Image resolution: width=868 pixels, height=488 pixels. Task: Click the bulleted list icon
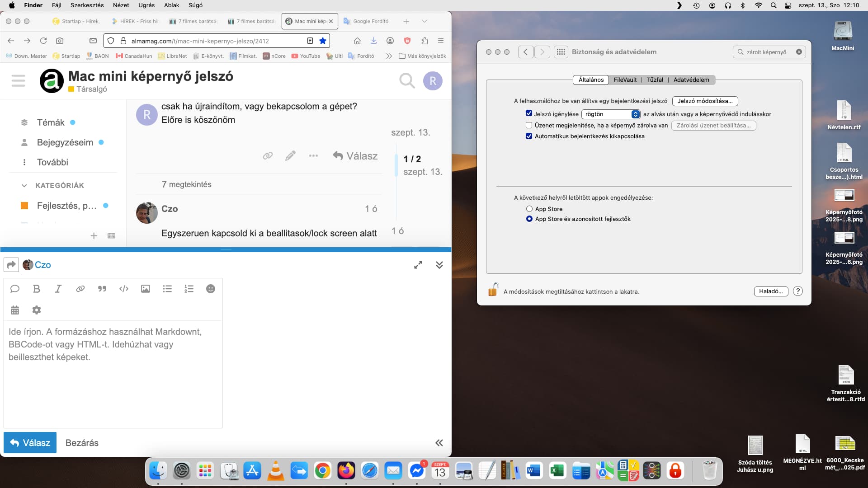[167, 289]
